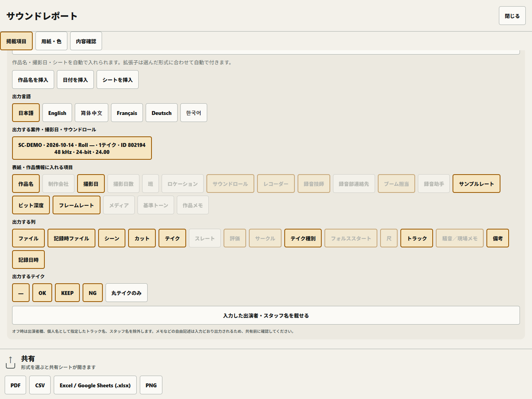
Task: Toggle the ファイル column
Action: [28, 238]
